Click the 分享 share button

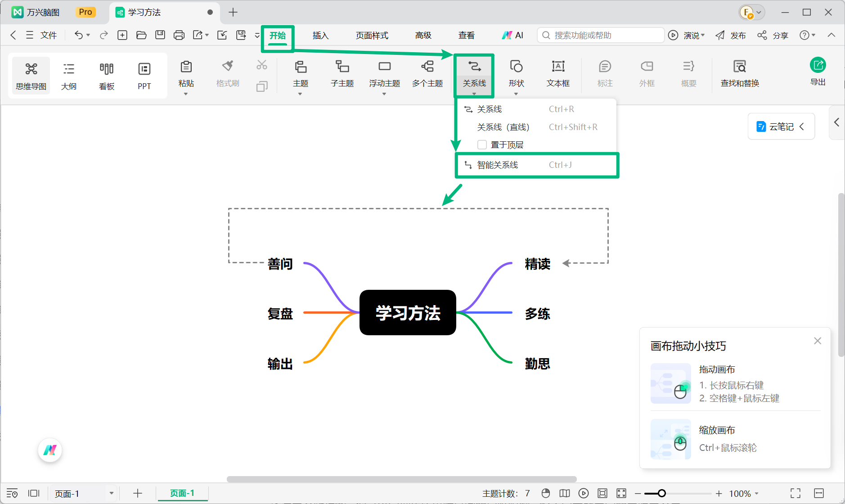pos(773,35)
